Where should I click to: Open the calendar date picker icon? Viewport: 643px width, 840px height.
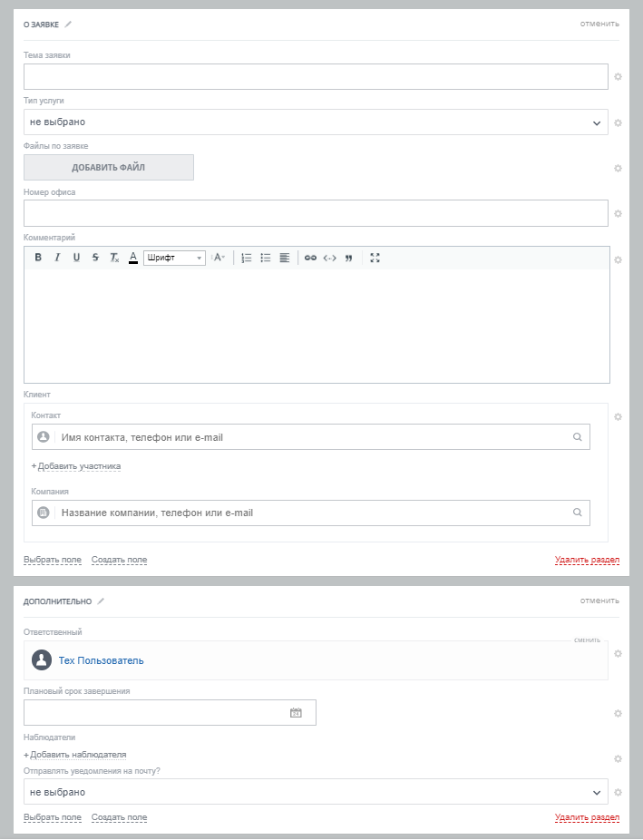point(296,713)
